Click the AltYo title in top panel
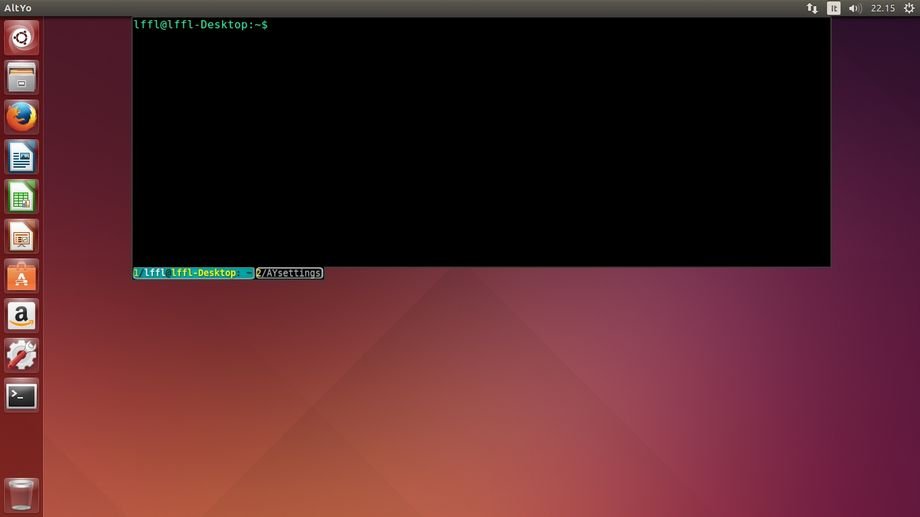 pos(18,8)
